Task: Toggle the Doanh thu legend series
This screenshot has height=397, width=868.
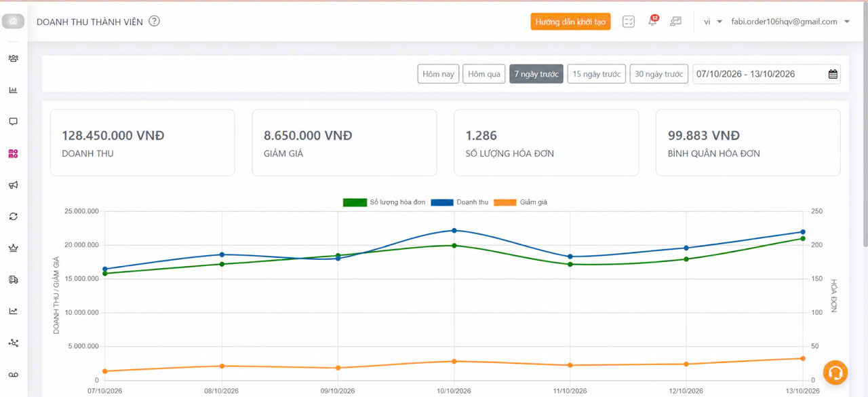Action: (x=459, y=202)
